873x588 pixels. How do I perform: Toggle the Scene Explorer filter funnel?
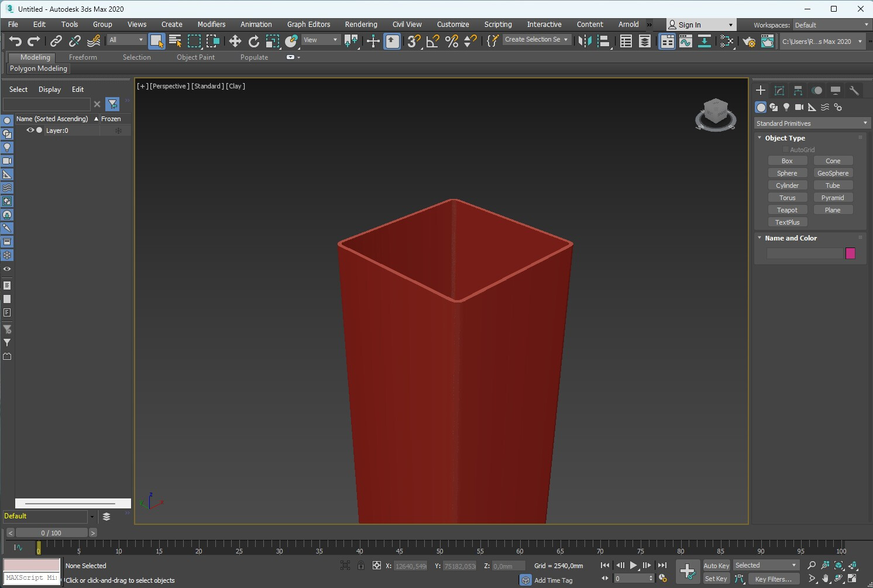pyautogui.click(x=112, y=104)
